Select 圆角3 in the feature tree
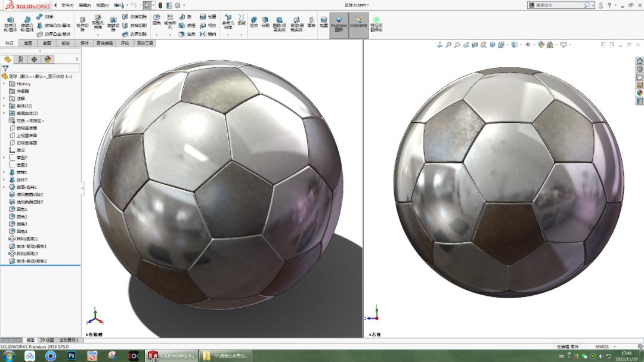644x362 pixels. 22,224
